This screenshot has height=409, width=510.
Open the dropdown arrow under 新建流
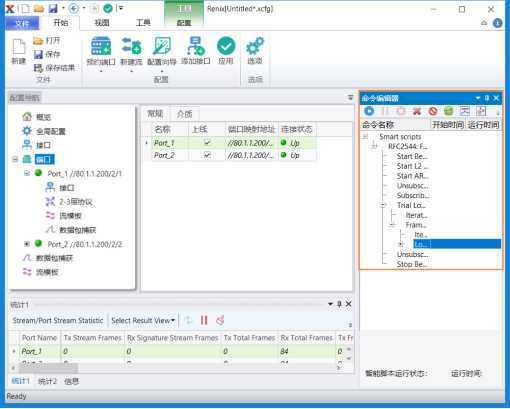point(131,71)
